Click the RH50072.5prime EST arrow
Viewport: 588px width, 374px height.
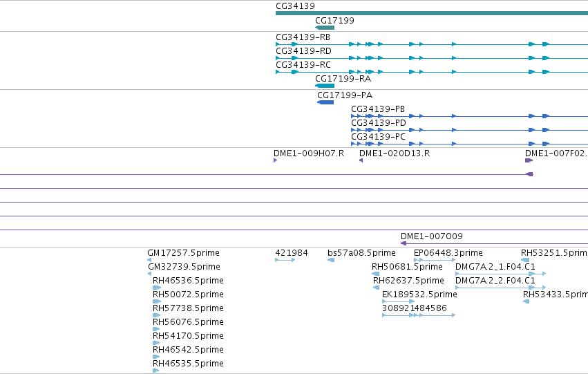point(157,301)
